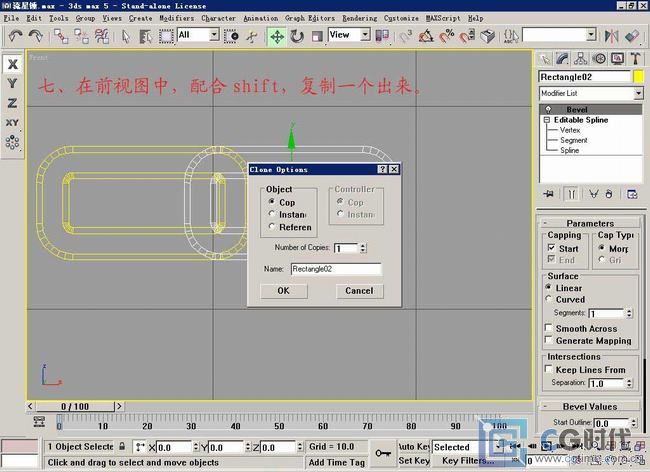Screen dimensions: 650x472
Task: Cancel the Clone Options dialog
Action: click(x=359, y=290)
